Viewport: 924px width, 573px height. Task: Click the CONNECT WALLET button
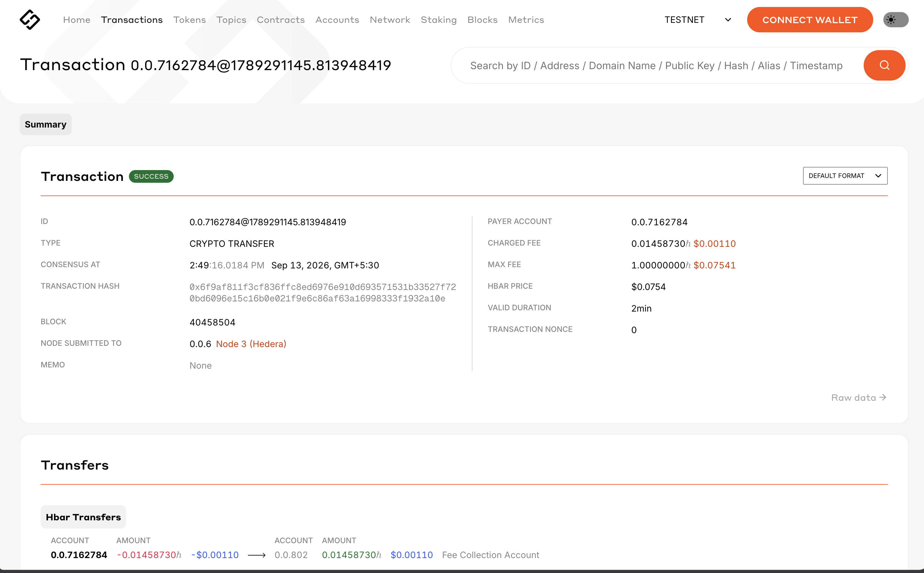click(809, 20)
